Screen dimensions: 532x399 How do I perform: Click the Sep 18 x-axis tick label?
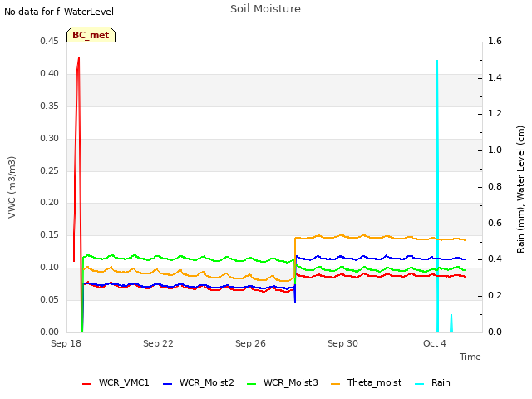(66, 343)
